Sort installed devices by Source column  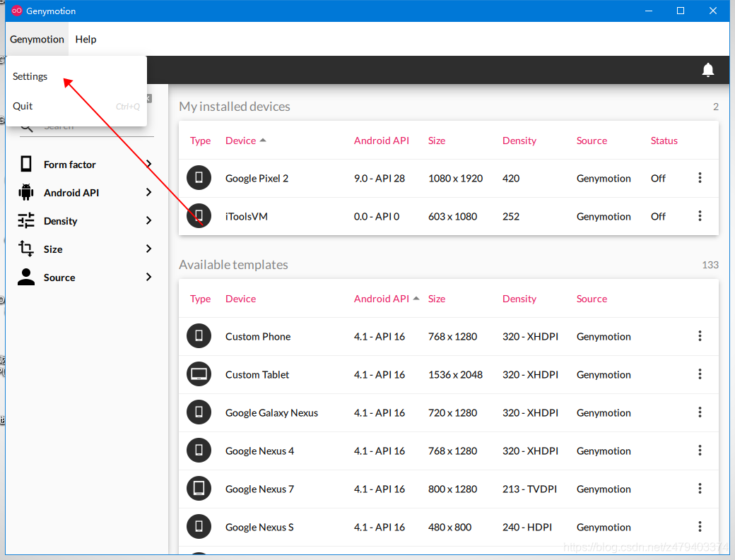coord(592,141)
